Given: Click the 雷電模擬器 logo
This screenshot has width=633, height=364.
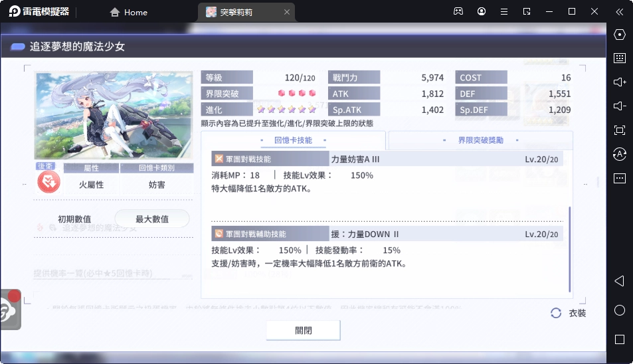Looking at the screenshot, I should coord(39,11).
